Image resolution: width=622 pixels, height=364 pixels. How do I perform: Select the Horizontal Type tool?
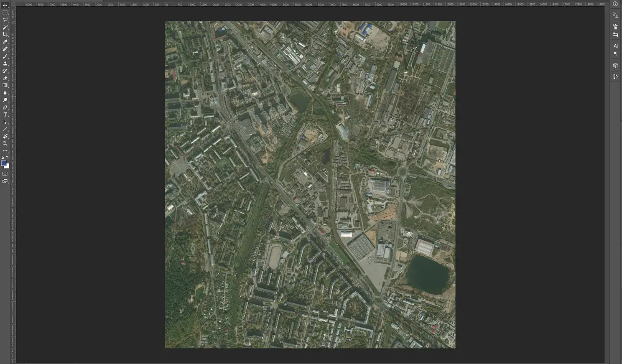coord(5,115)
